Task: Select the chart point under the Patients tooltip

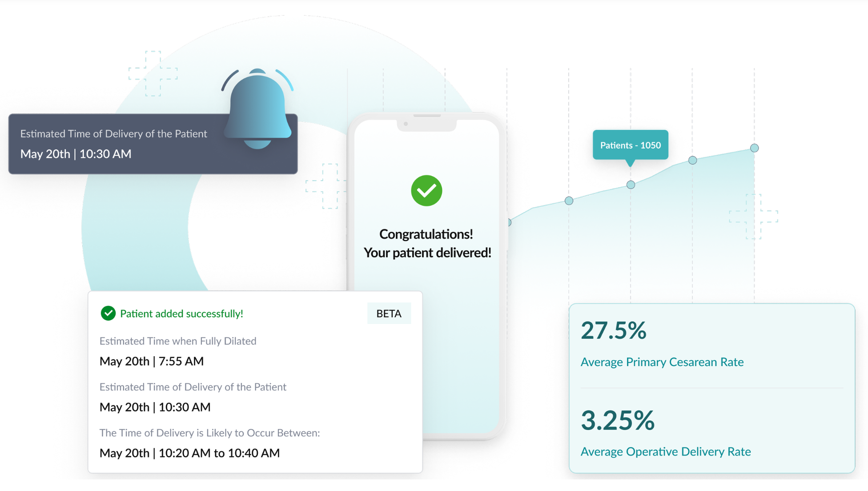Action: 631,185
